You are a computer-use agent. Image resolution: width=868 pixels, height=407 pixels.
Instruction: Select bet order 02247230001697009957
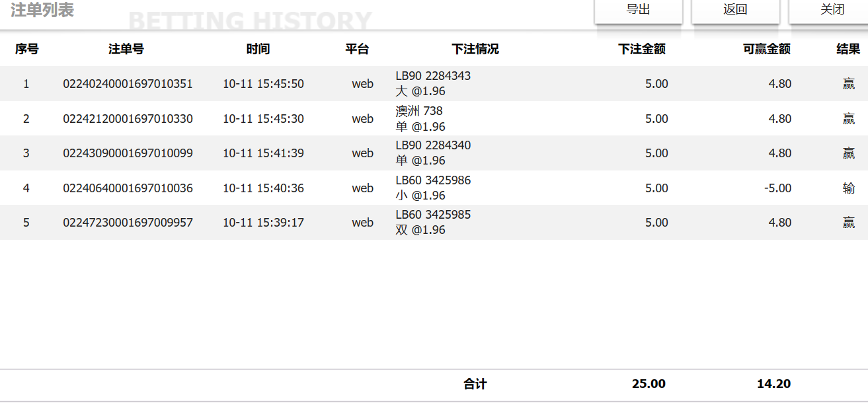pyautogui.click(x=128, y=223)
